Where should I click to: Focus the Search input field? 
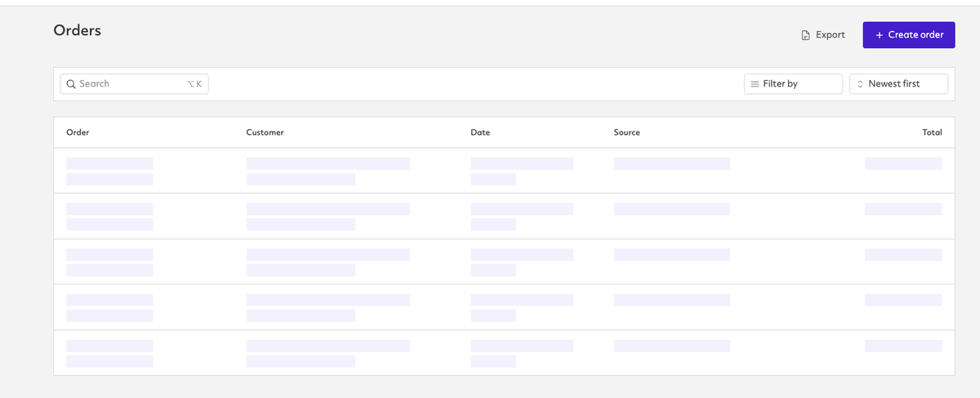point(134,83)
